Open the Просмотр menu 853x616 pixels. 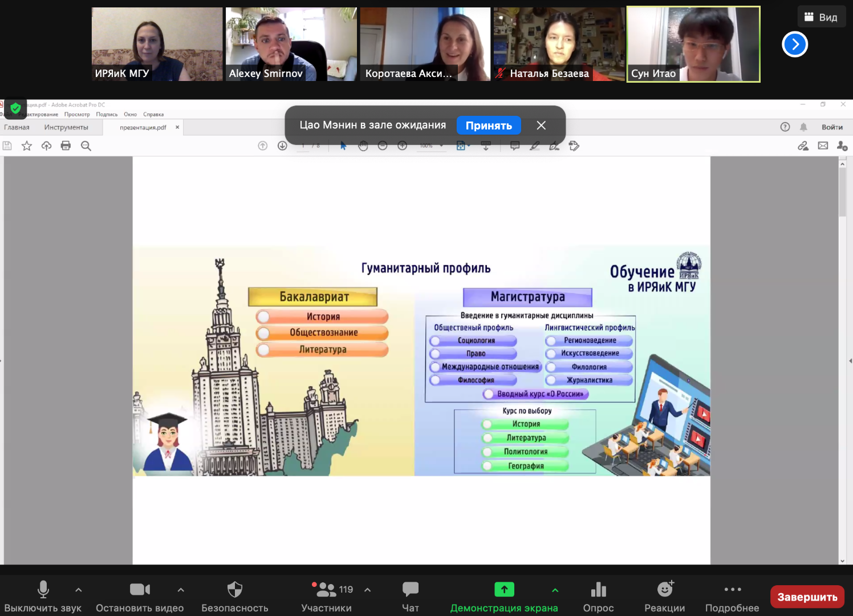click(77, 114)
